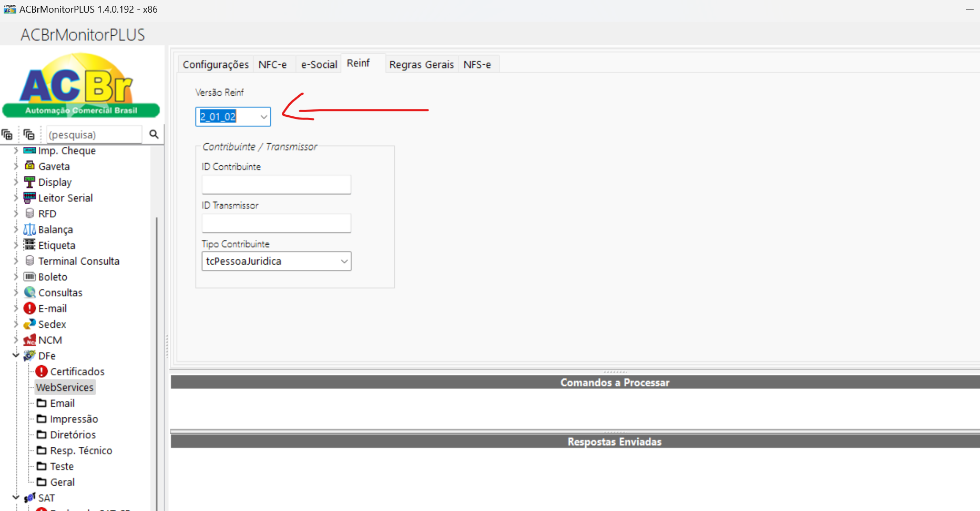Screen dimensions: 980x511
Task: Click the second collapse-all tree icon
Action: click(x=29, y=134)
